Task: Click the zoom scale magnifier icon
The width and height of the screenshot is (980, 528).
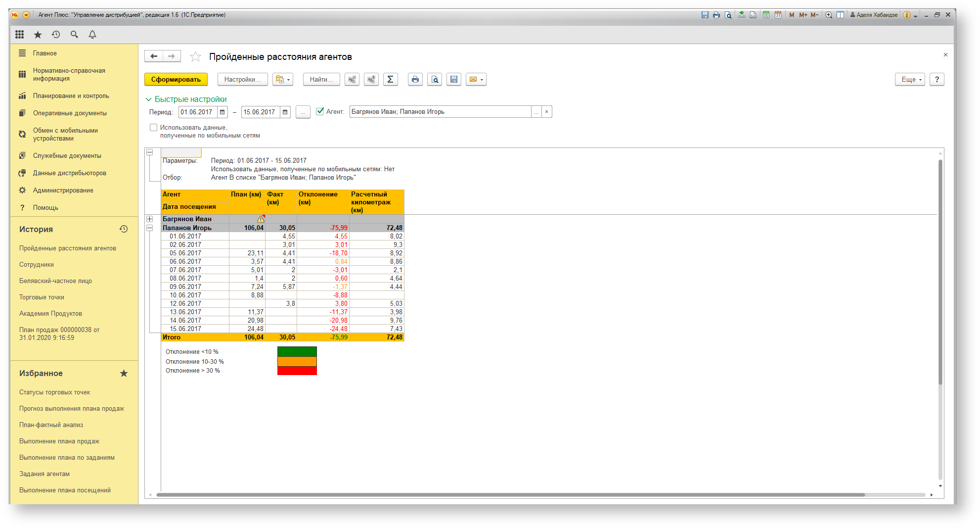Action: [829, 15]
